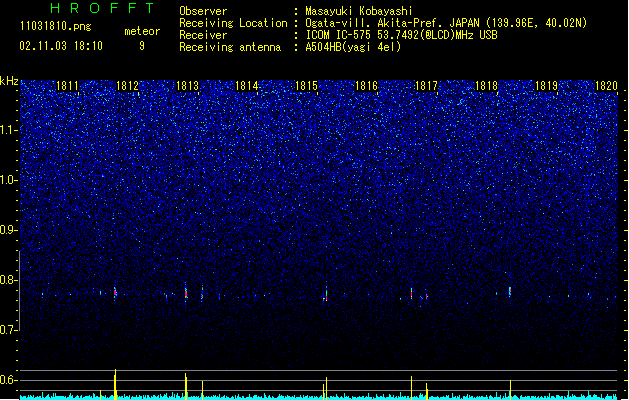Image resolution: width=629 pixels, height=400 pixels.
Task: Click the 0.7 kHz axis label
Action: pyautogui.click(x=8, y=330)
